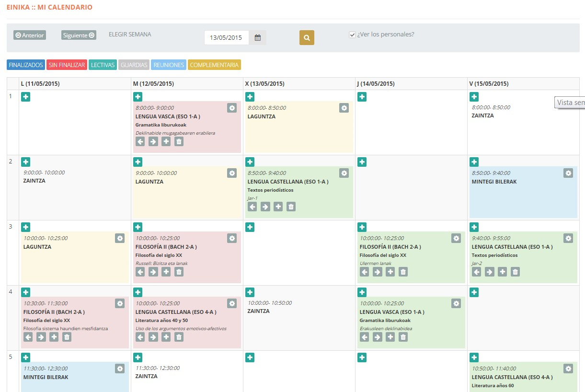Open gear on Thursday's Filosofía II class
The height and width of the screenshot is (392, 585).
[456, 238]
